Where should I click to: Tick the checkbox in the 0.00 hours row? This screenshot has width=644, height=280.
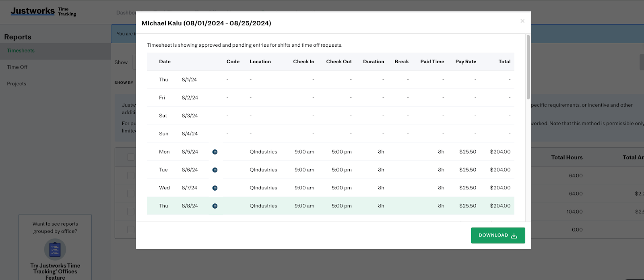131,230
